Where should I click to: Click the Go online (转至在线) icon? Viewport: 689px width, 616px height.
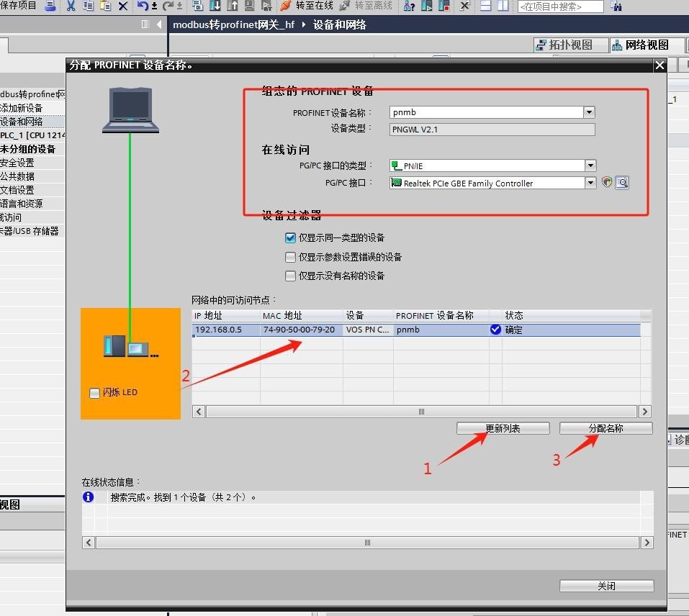click(x=286, y=6)
